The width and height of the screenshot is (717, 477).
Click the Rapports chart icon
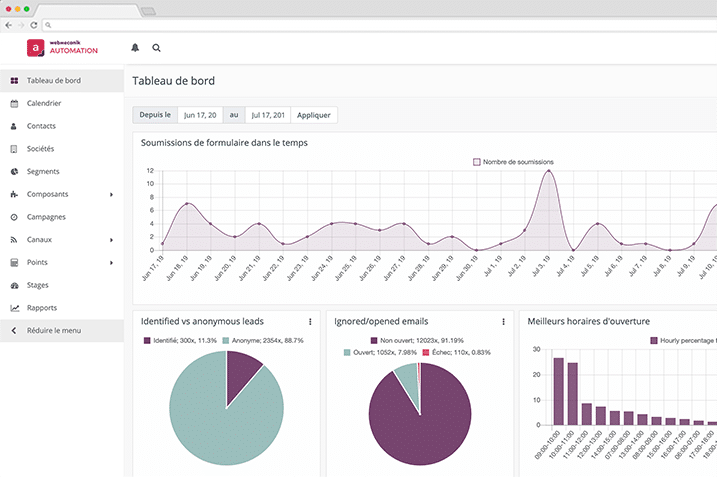tap(14, 308)
